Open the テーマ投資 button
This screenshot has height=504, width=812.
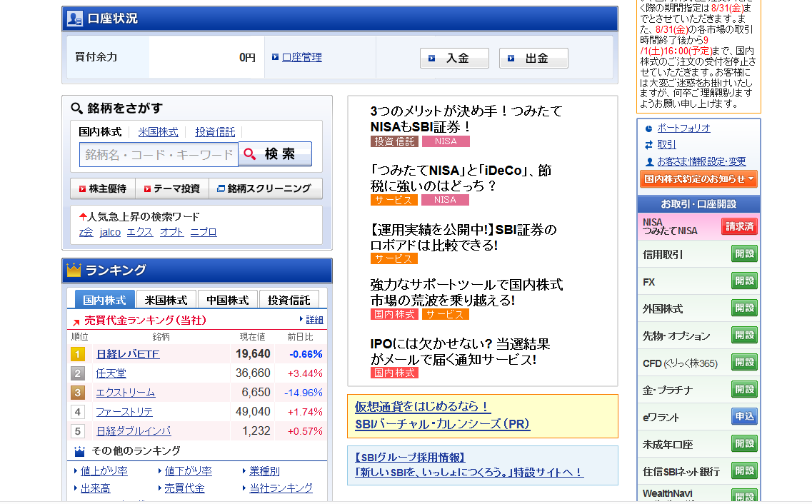click(x=172, y=188)
